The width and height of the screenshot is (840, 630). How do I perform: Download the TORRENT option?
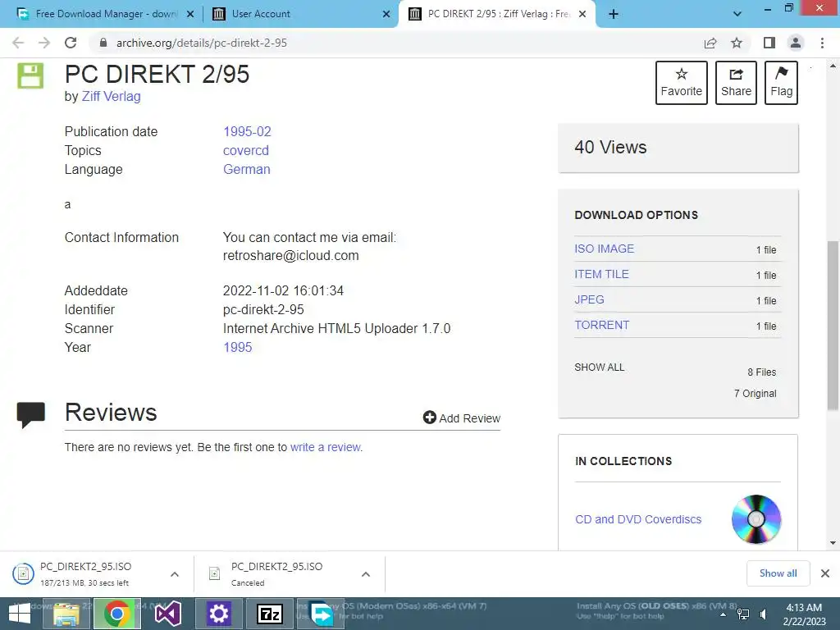601,325
